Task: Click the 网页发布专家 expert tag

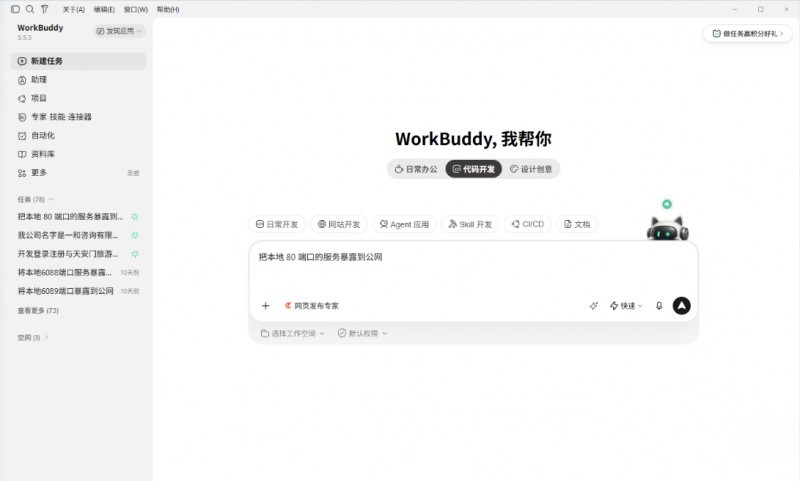Action: [x=312, y=306]
